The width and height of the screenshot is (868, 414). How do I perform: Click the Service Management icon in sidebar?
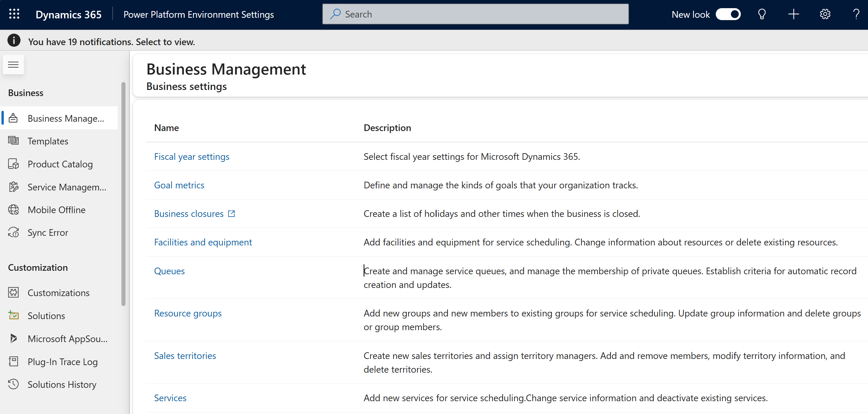[x=14, y=187]
